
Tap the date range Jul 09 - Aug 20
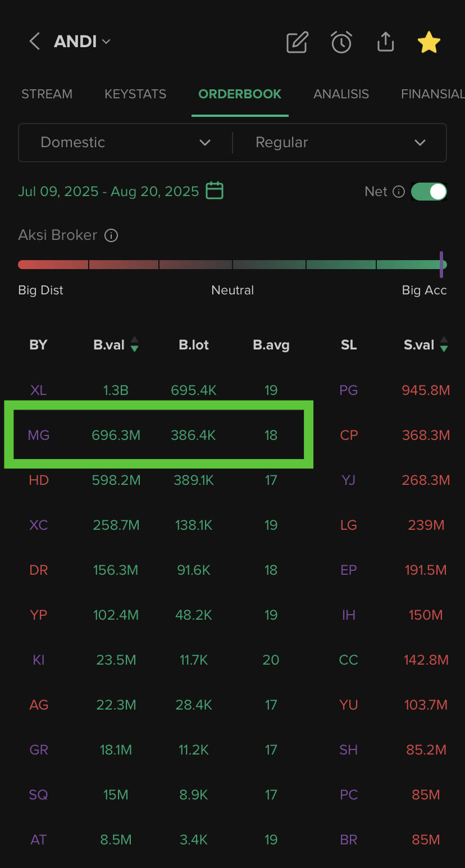[x=108, y=191]
